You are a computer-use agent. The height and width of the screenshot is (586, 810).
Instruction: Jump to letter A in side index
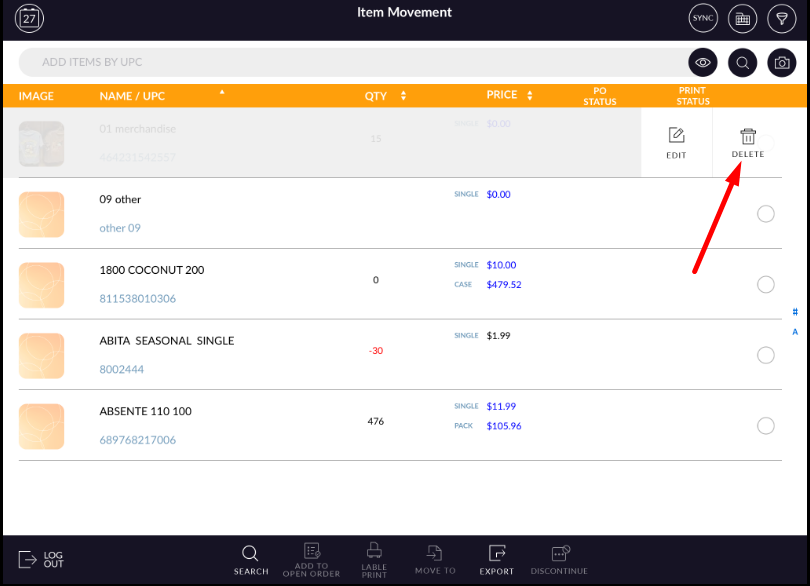point(795,332)
